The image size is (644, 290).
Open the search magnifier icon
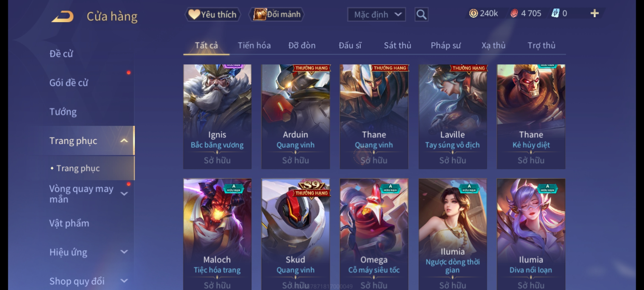tap(421, 15)
